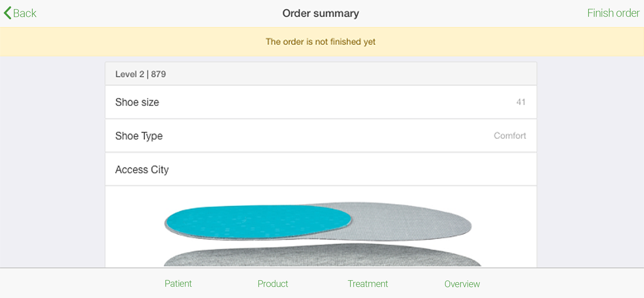Image resolution: width=644 pixels, height=298 pixels.
Task: Open the Shoe Type row
Action: point(321,136)
